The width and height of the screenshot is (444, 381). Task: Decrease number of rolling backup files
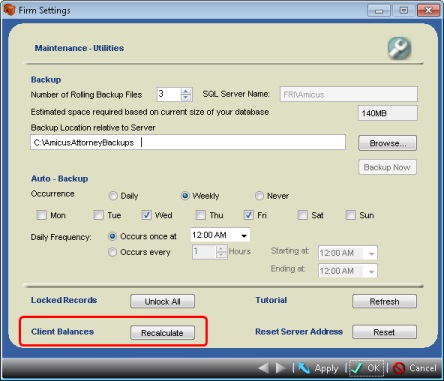186,98
